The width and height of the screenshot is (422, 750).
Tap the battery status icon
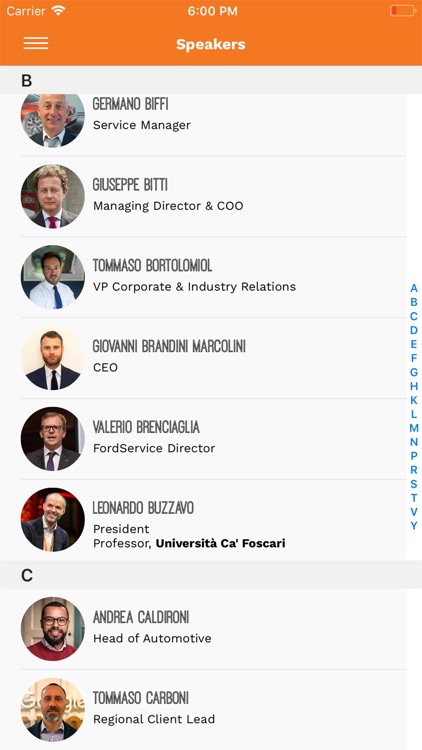pyautogui.click(x=402, y=11)
